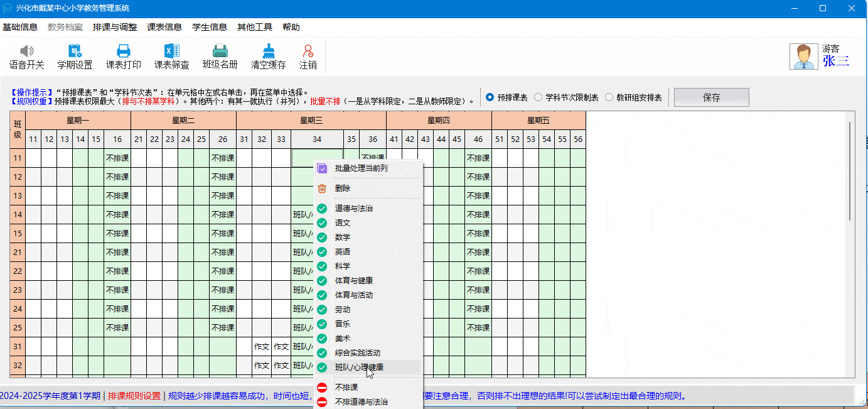Screen dimensions: 868x409
Task: Choose 教研组安排表 radio option
Action: click(609, 97)
